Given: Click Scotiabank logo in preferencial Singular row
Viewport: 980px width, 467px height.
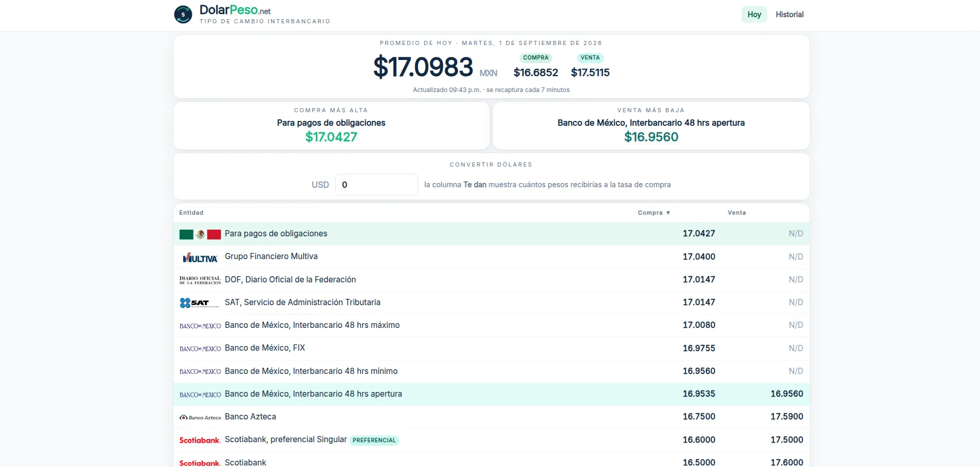Looking at the screenshot, I should tap(200, 440).
